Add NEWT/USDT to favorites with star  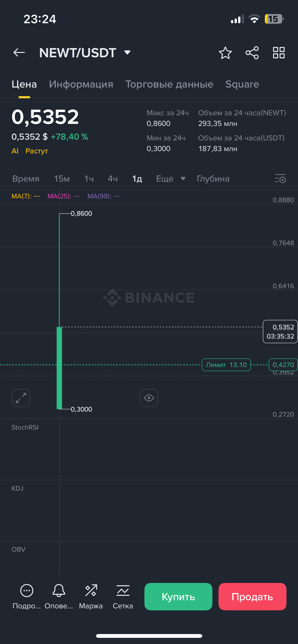tap(225, 53)
